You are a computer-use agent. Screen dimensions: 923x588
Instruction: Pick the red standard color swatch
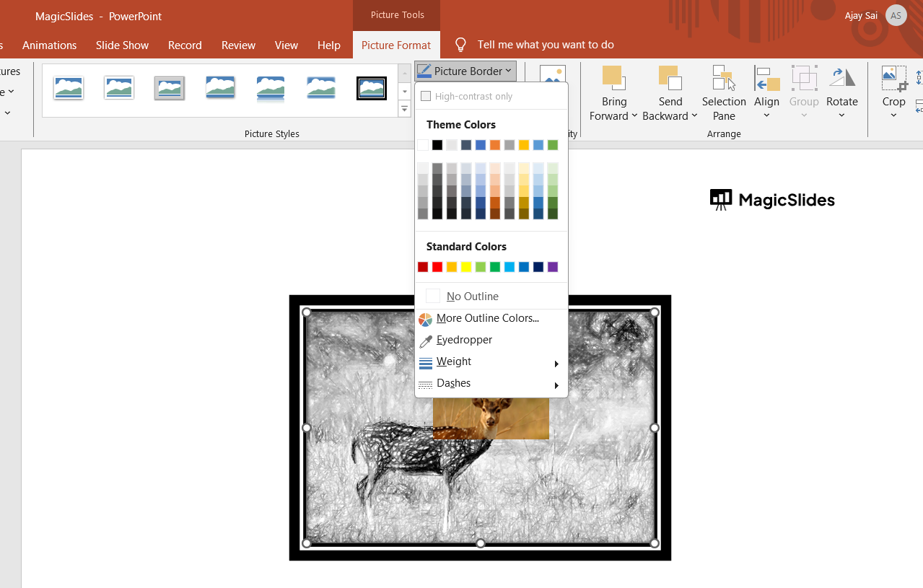click(436, 266)
